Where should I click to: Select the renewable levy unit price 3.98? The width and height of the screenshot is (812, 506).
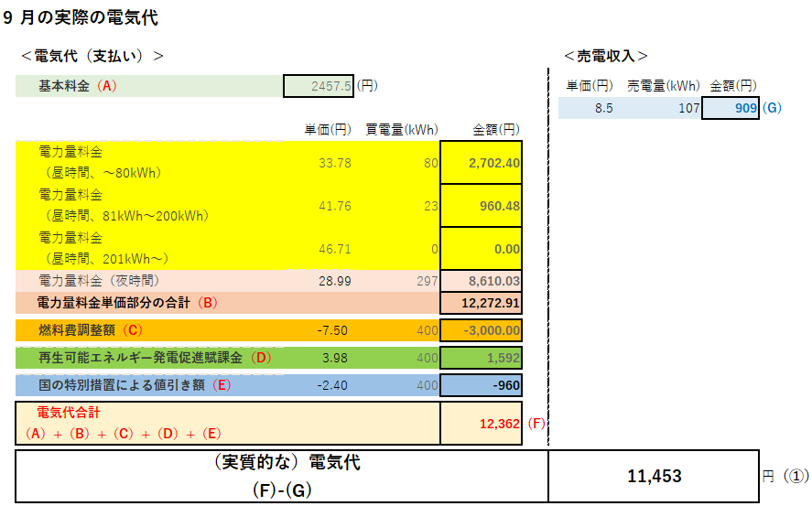click(334, 358)
